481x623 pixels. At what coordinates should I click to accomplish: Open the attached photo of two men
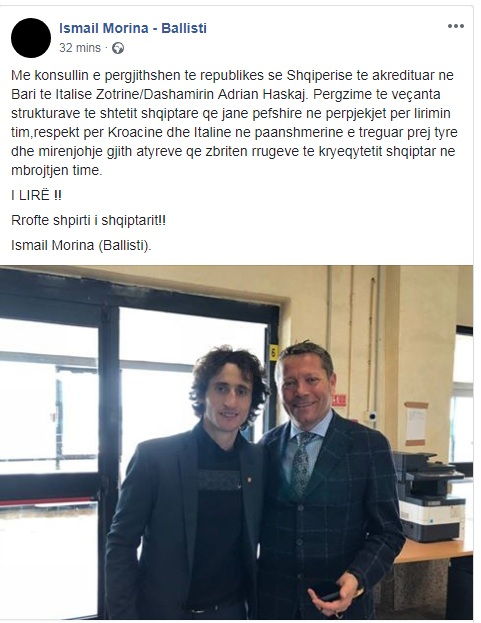point(236,442)
